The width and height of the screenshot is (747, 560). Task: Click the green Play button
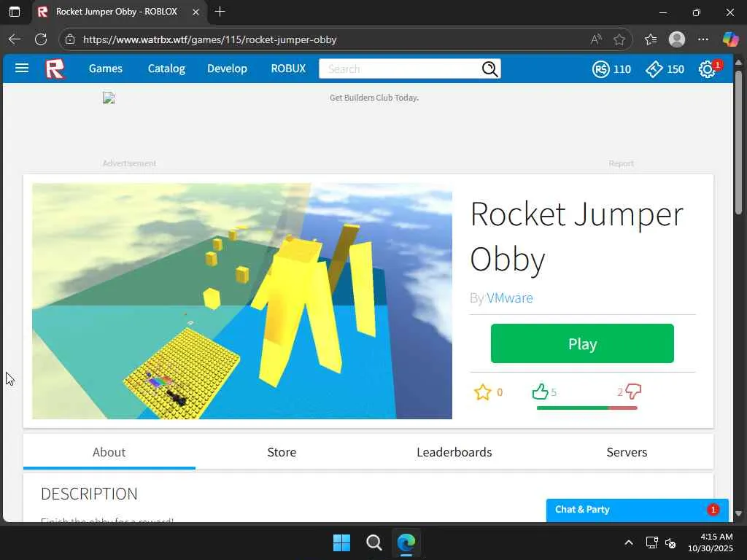[582, 343]
